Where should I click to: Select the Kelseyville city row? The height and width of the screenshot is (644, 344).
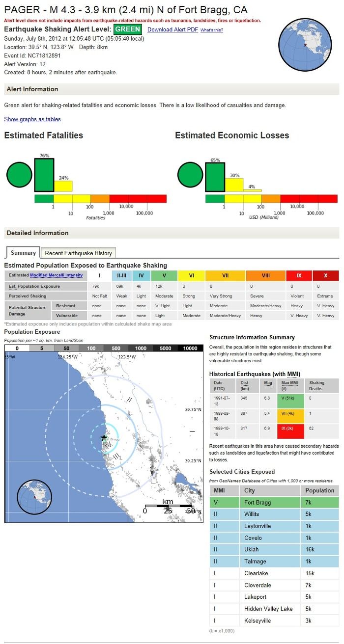click(x=274, y=620)
